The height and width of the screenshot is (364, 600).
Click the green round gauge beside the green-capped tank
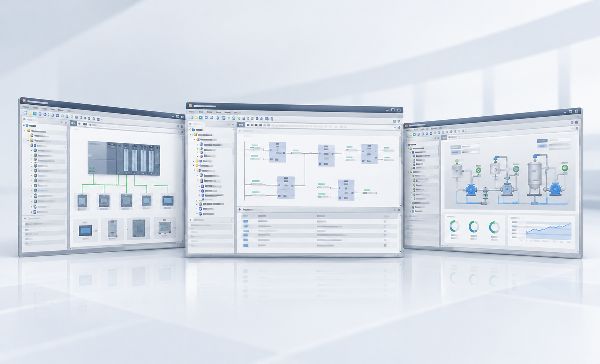478,170
